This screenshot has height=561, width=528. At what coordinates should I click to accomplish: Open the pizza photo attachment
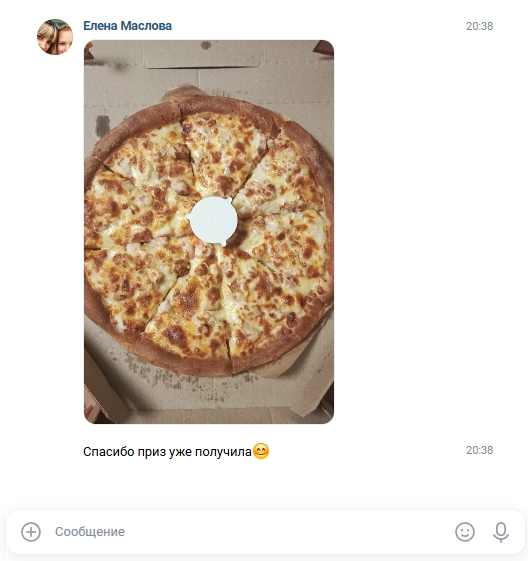click(x=209, y=232)
